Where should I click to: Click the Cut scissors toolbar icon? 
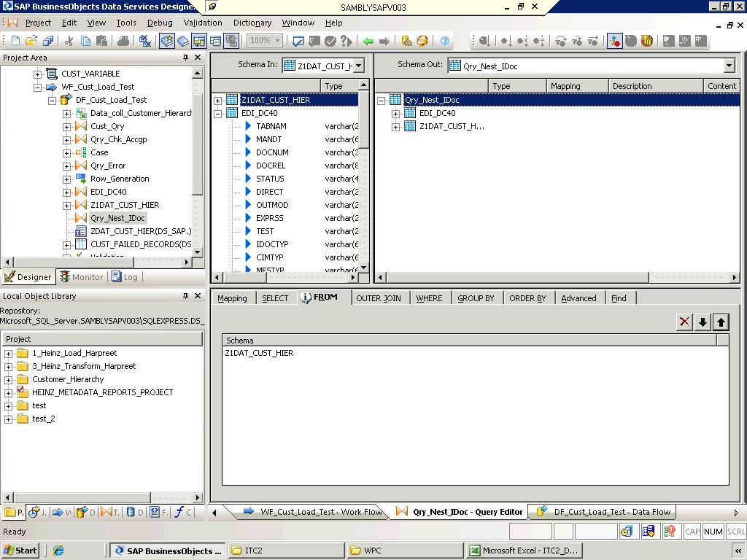(x=69, y=41)
